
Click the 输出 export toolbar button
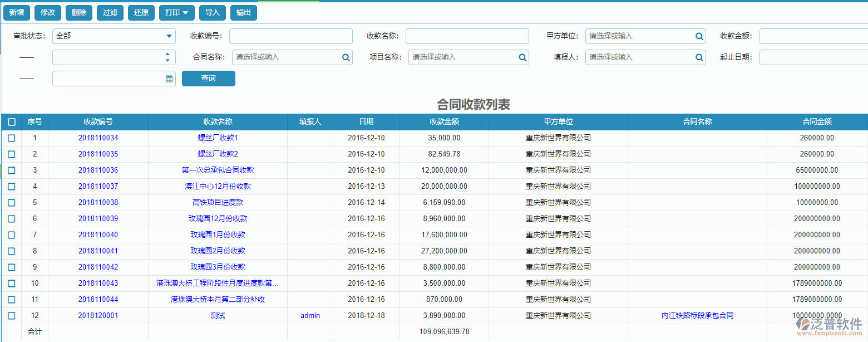click(x=243, y=12)
